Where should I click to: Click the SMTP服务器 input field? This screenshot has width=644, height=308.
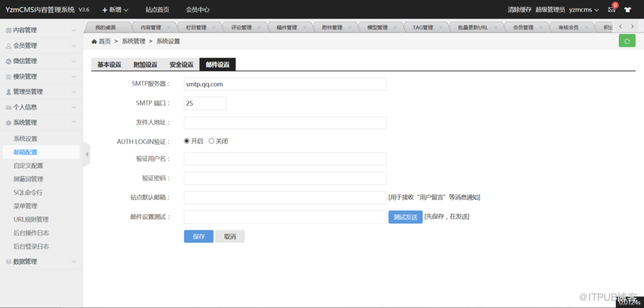tap(285, 84)
